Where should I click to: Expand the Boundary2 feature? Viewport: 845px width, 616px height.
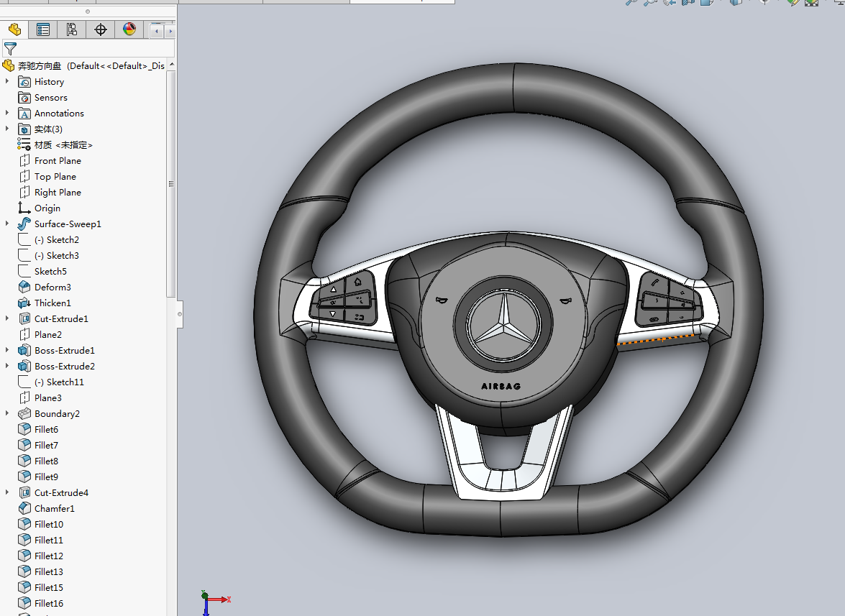click(7, 413)
